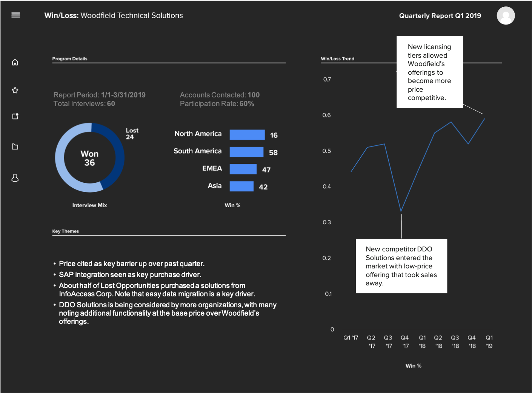Click the new licensing tiers annotation box
The width and height of the screenshot is (532, 393).
tap(430, 72)
